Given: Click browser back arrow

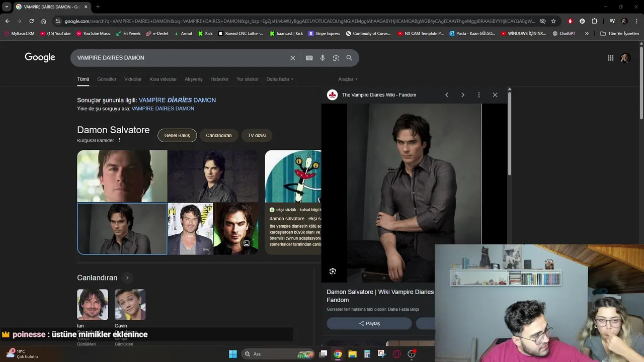Looking at the screenshot, I should tap(7, 21).
